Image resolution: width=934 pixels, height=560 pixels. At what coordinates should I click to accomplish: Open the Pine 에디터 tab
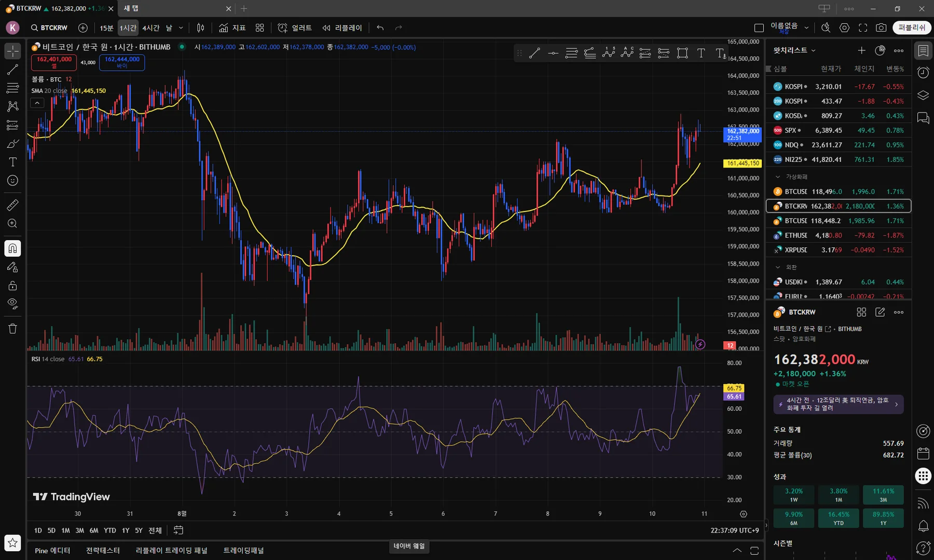click(52, 550)
